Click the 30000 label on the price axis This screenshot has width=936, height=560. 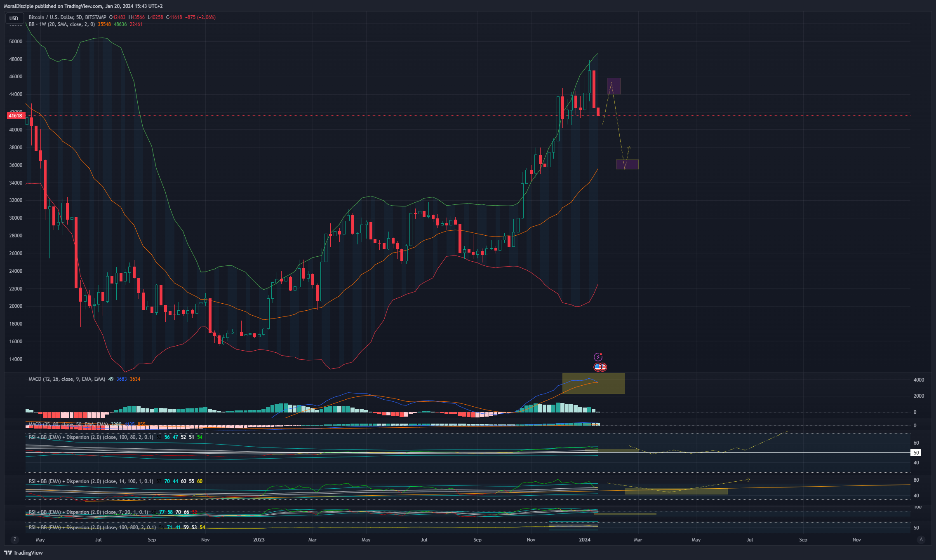tap(16, 218)
